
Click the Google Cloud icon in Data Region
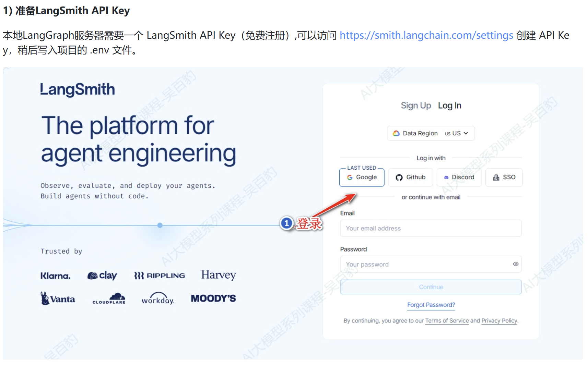396,133
